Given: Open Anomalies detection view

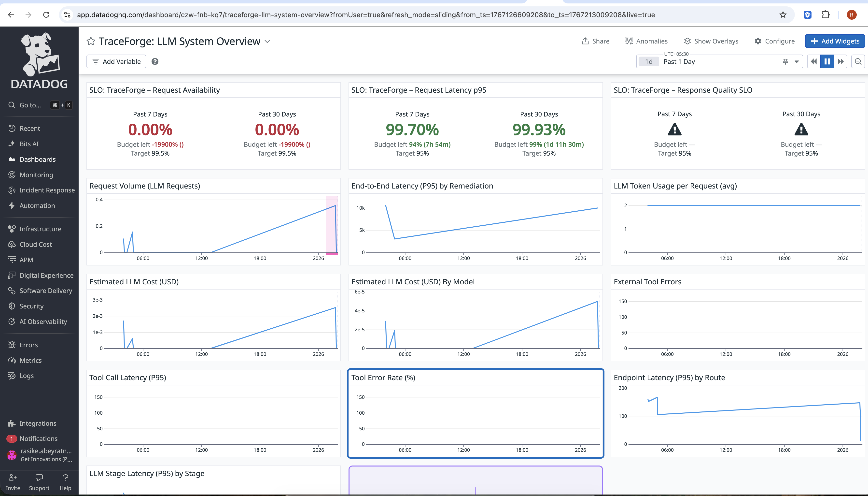Looking at the screenshot, I should 646,41.
